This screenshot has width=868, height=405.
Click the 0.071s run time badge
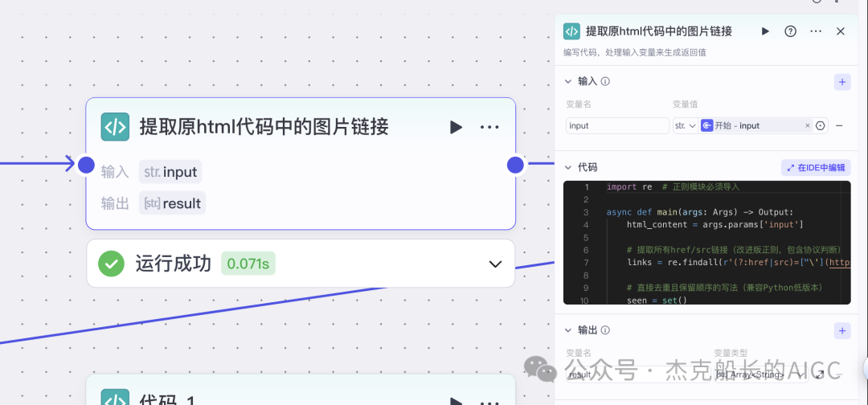tap(248, 264)
